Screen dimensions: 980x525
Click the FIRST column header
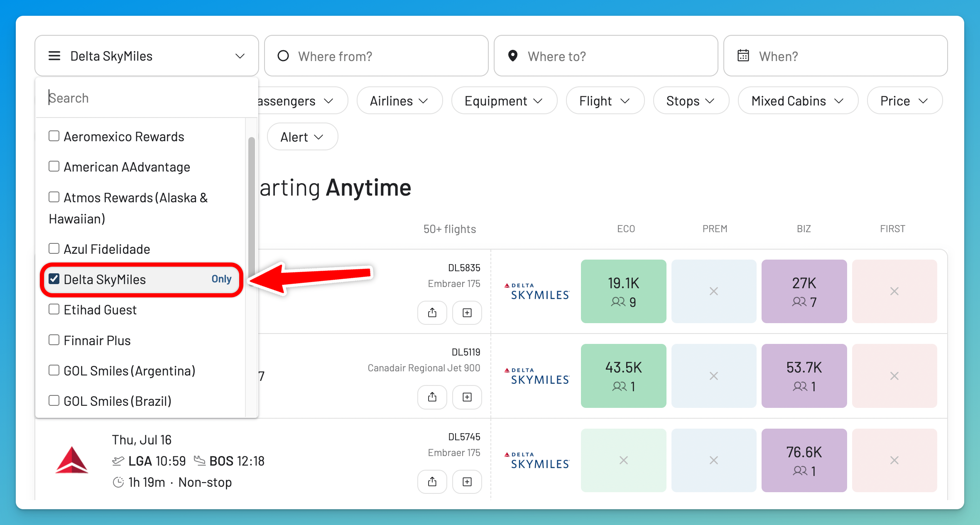892,229
